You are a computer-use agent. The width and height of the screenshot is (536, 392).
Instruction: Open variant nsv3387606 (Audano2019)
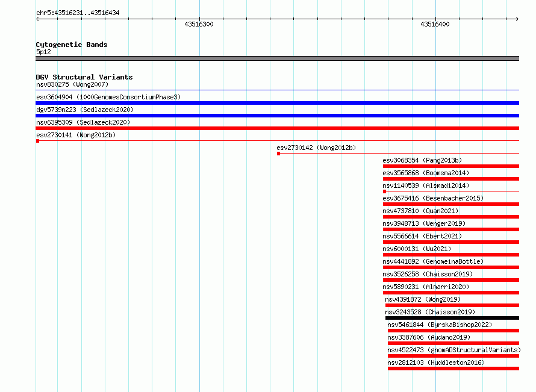click(429, 337)
